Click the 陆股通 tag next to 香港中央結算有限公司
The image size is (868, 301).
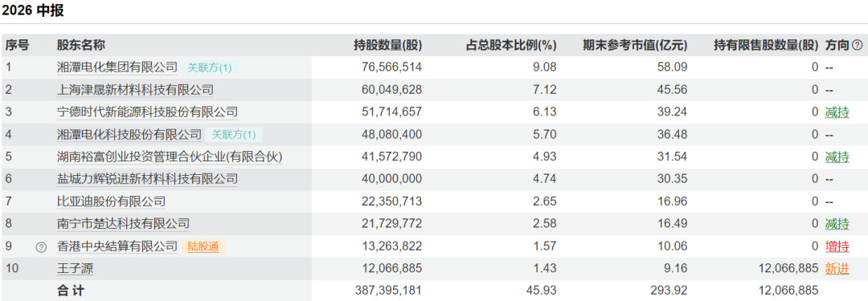[x=203, y=246]
